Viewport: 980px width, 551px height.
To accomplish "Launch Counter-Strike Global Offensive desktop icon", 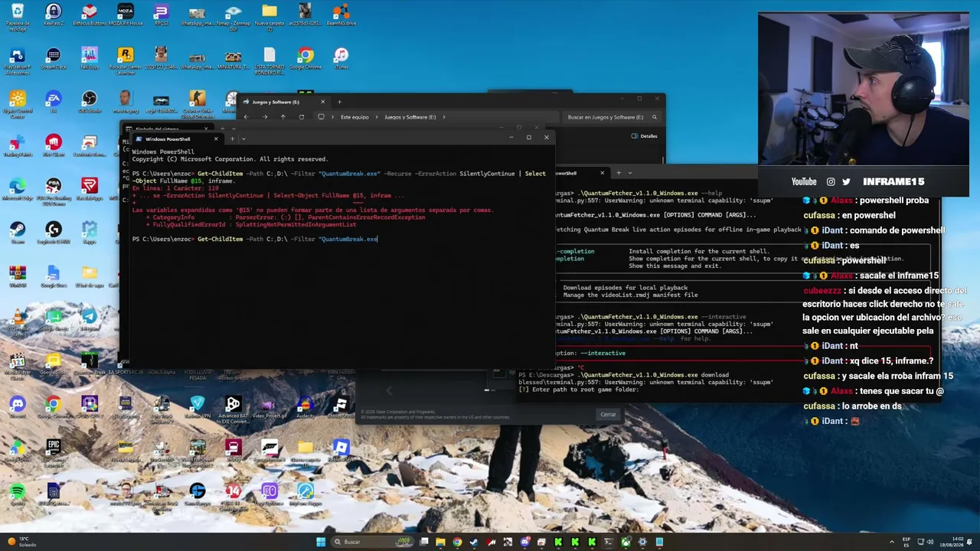I will click(x=197, y=103).
